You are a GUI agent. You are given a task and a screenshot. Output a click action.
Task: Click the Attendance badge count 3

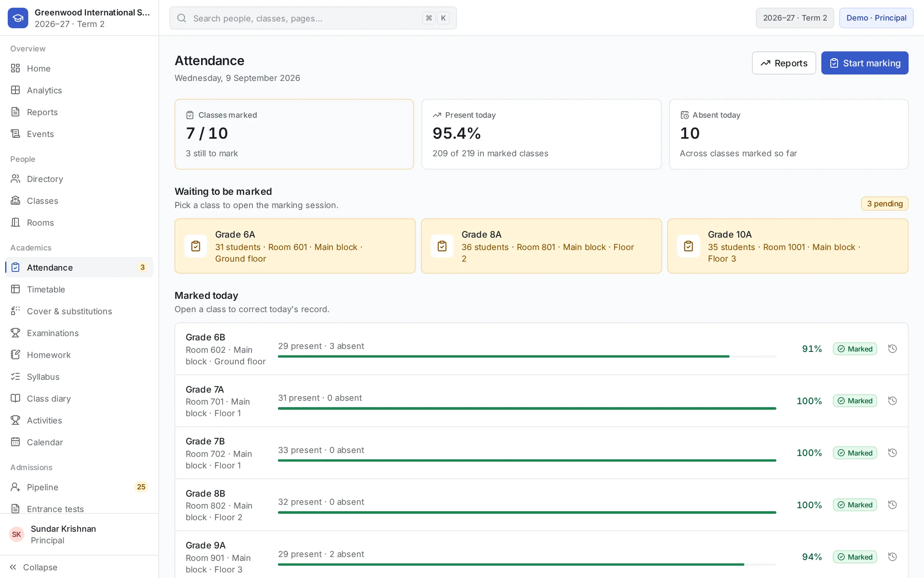click(x=142, y=268)
